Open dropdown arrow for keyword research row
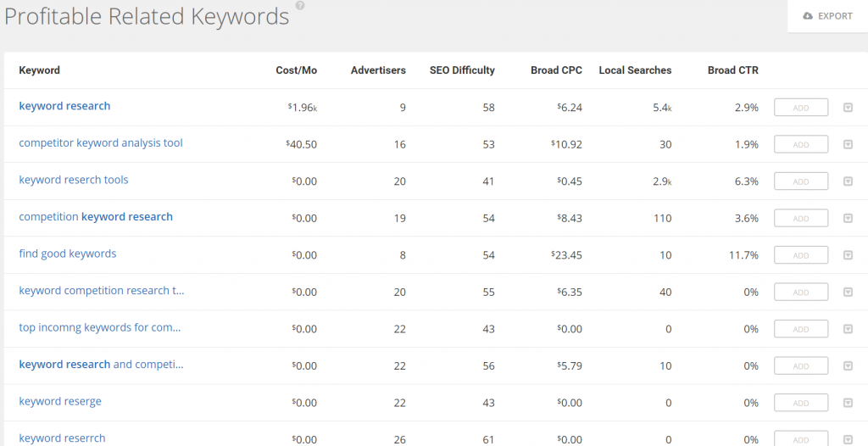The width and height of the screenshot is (868, 446). [x=848, y=108]
